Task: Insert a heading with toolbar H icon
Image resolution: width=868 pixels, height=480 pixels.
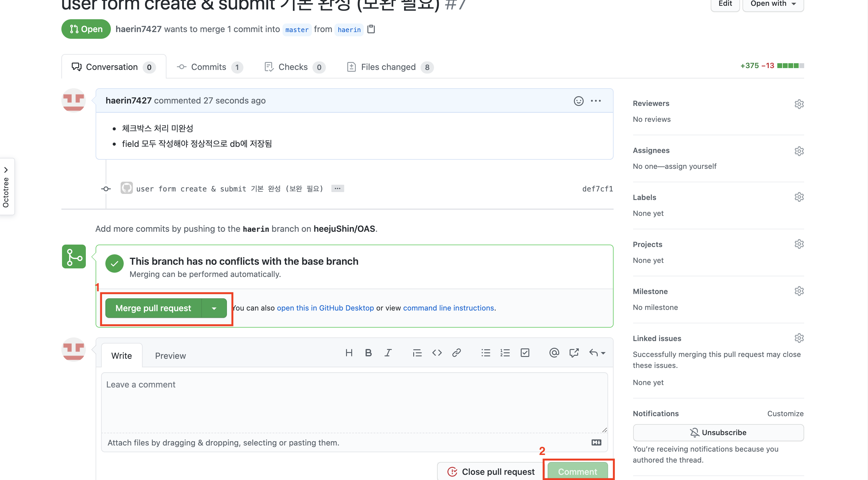Action: (349, 353)
